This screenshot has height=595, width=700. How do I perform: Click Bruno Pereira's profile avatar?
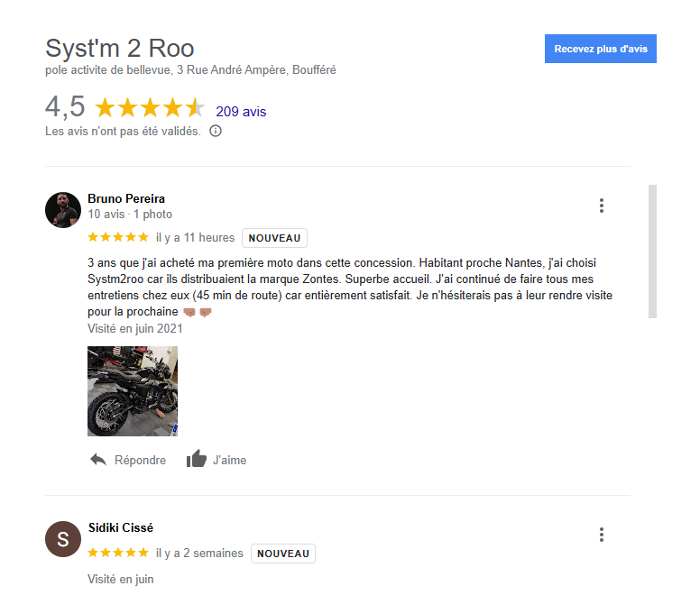pyautogui.click(x=63, y=210)
